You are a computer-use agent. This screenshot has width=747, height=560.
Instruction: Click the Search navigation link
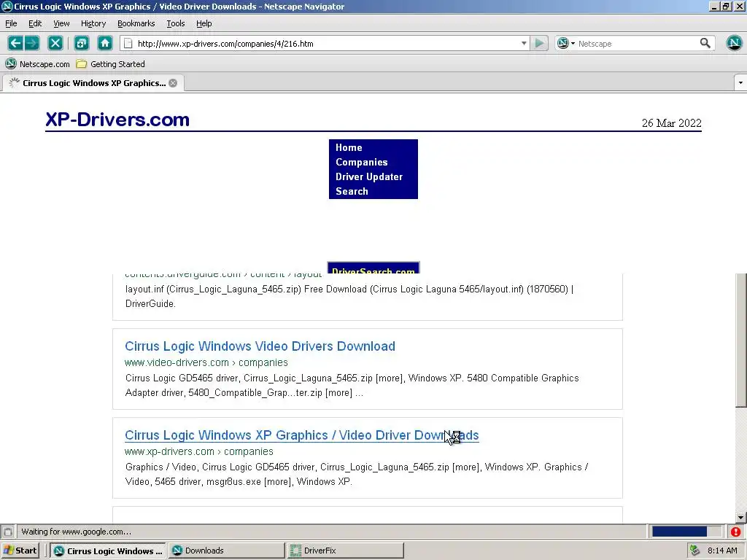point(352,192)
